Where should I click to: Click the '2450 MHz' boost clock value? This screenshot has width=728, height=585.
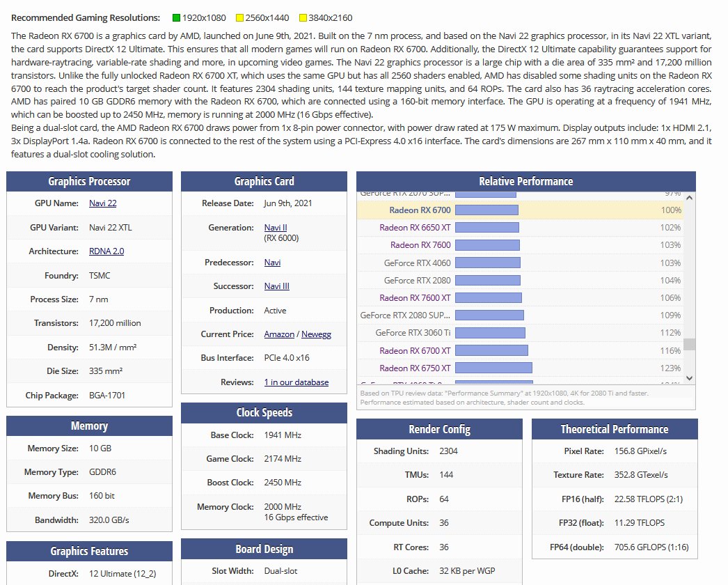click(x=283, y=483)
